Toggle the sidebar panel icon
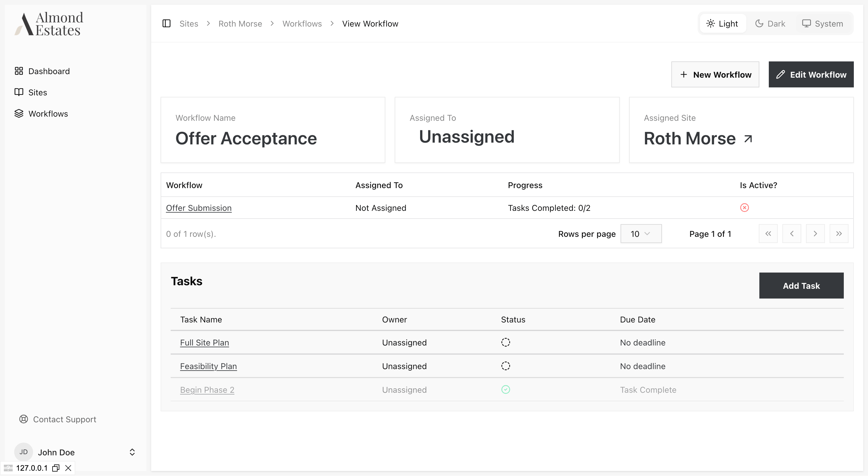 (x=167, y=24)
